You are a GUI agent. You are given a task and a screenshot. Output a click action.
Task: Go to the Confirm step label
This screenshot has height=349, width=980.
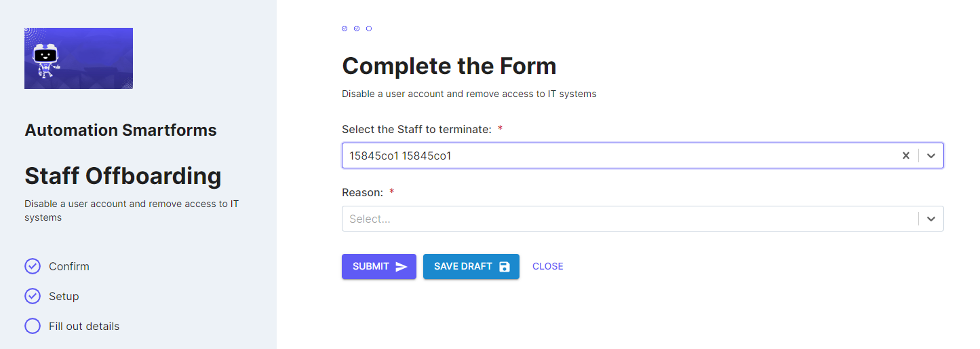click(69, 266)
